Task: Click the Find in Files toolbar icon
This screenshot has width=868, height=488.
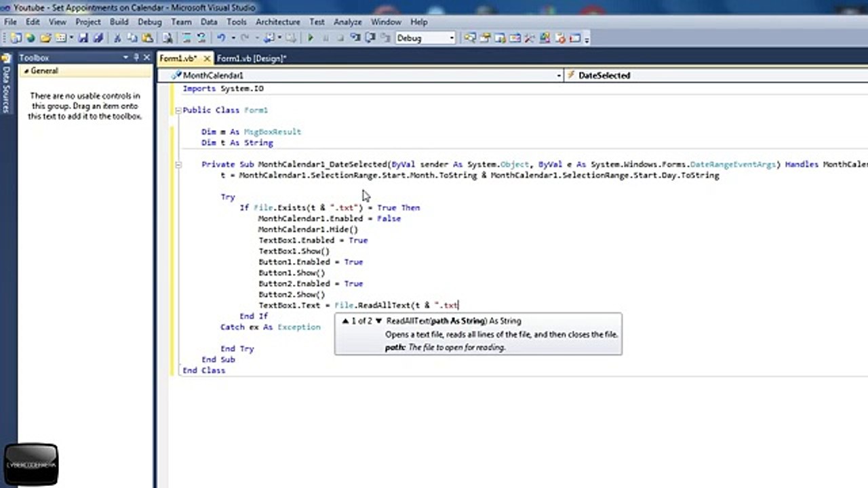Action: (x=167, y=38)
